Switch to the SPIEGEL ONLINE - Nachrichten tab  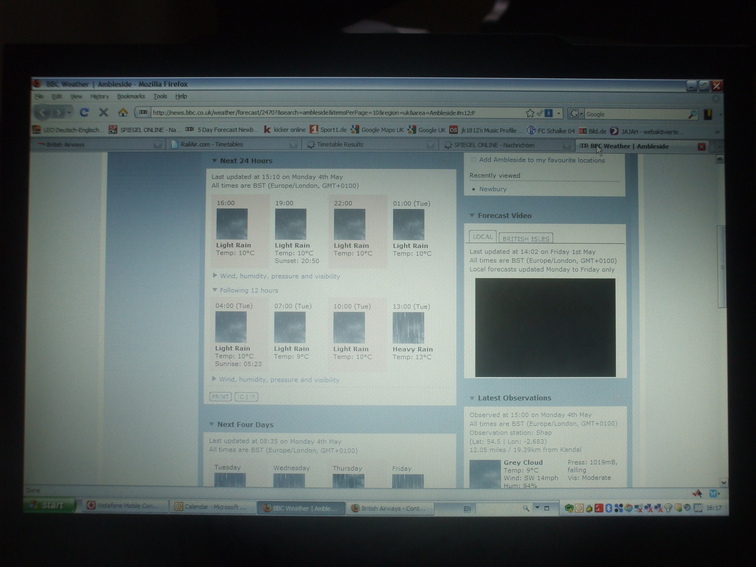tap(506, 145)
